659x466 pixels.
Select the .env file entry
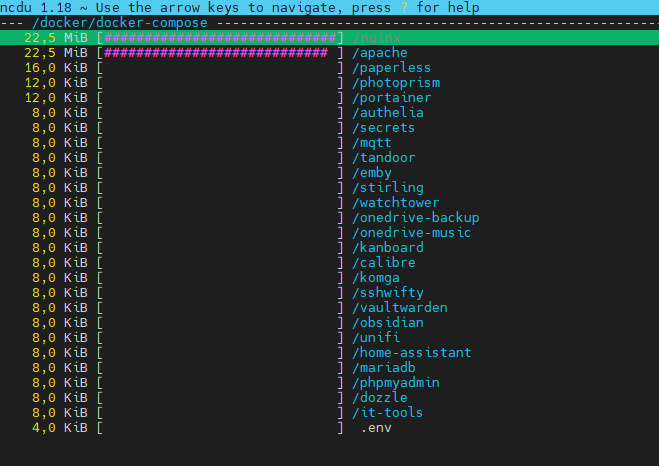376,427
